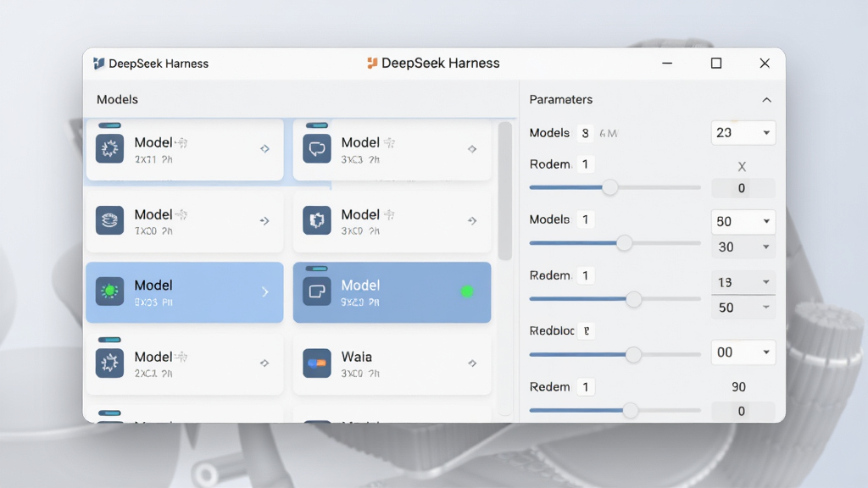Image resolution: width=868 pixels, height=488 pixels.
Task: Click the 1 badge beside the Rodem label
Action: coord(585,164)
